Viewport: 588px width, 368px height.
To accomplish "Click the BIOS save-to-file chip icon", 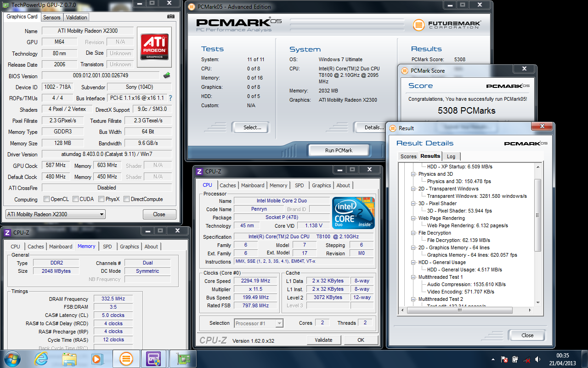I will [x=167, y=75].
